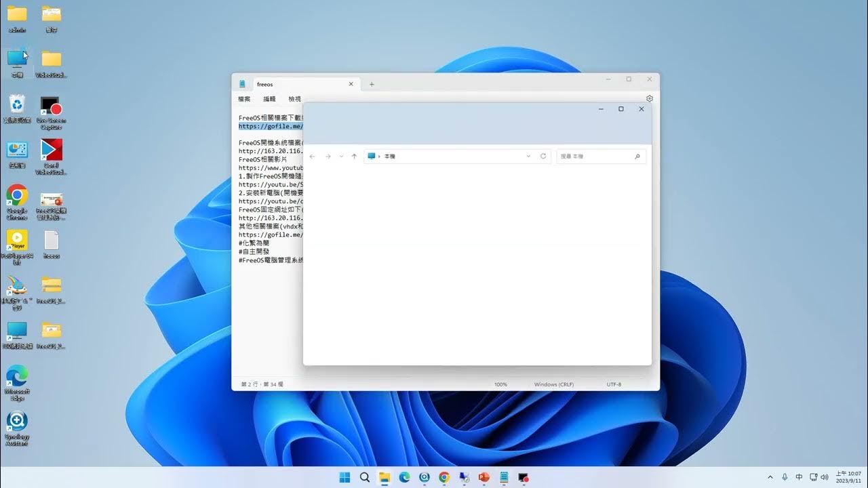Open Microsoft Edge from taskbar

[x=404, y=477]
